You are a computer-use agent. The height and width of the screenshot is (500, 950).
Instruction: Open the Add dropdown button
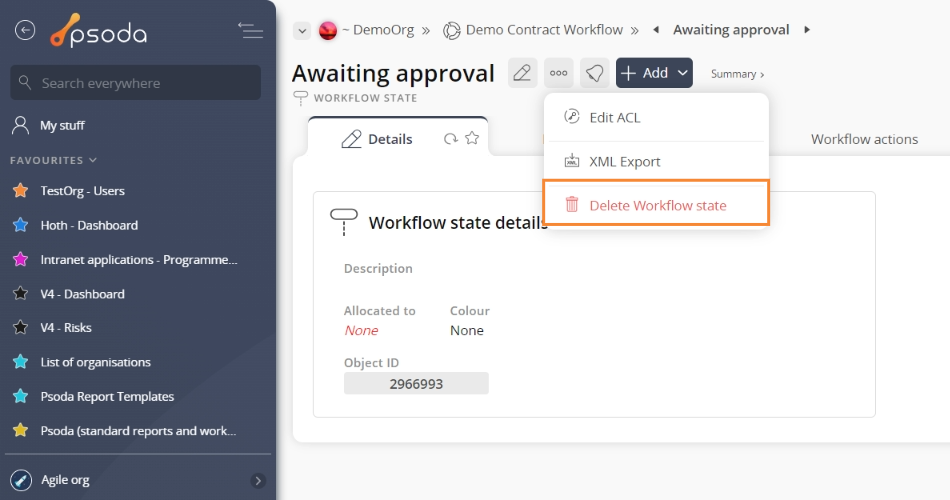tap(654, 73)
